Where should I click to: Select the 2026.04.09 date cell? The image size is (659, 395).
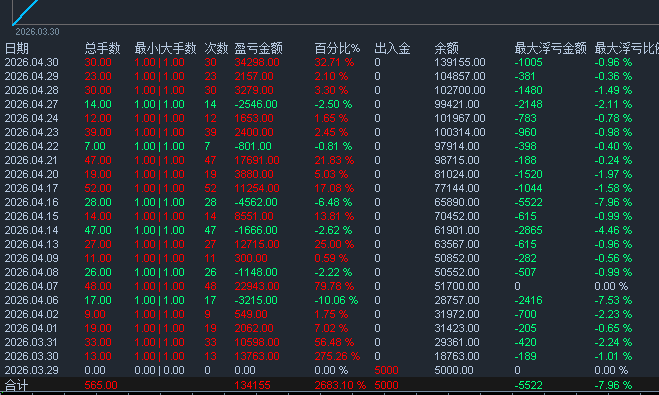[x=32, y=258]
